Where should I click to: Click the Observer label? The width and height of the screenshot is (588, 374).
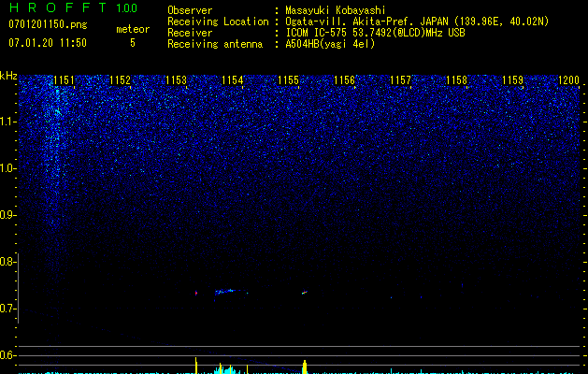click(190, 10)
